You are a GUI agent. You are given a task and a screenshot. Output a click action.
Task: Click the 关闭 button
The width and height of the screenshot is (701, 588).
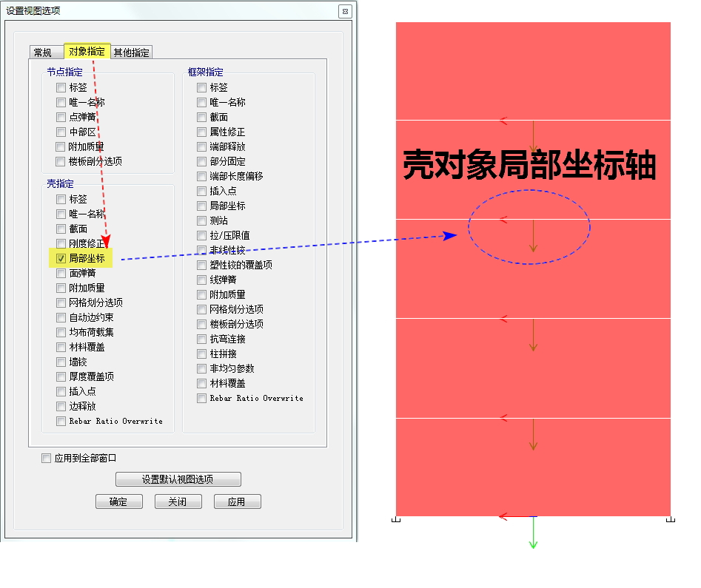[x=178, y=501]
